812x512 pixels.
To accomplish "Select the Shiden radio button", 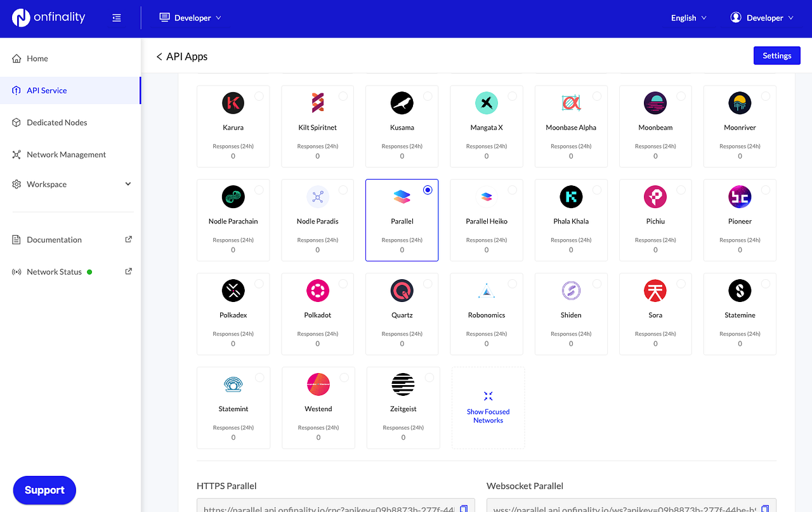I will tap(596, 284).
